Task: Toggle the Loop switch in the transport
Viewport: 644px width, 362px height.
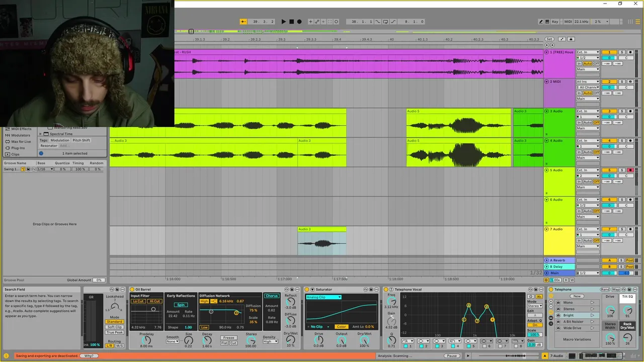Action: tap(385, 22)
